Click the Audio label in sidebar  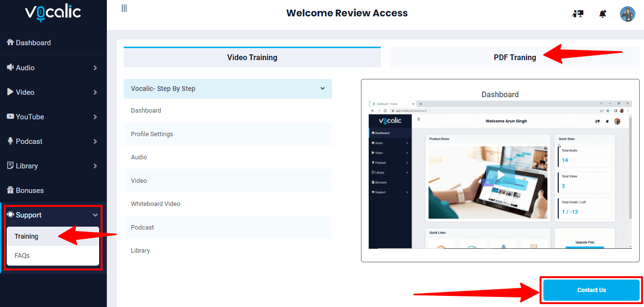(25, 68)
